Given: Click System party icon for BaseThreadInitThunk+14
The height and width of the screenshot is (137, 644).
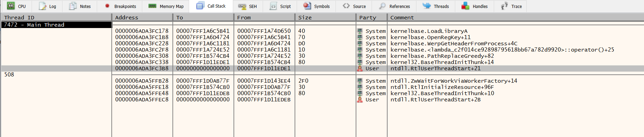Looking at the screenshot, I should pyautogui.click(x=360, y=62).
